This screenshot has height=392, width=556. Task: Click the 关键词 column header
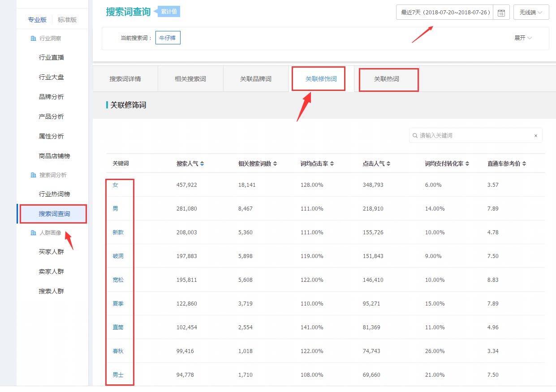[121, 164]
